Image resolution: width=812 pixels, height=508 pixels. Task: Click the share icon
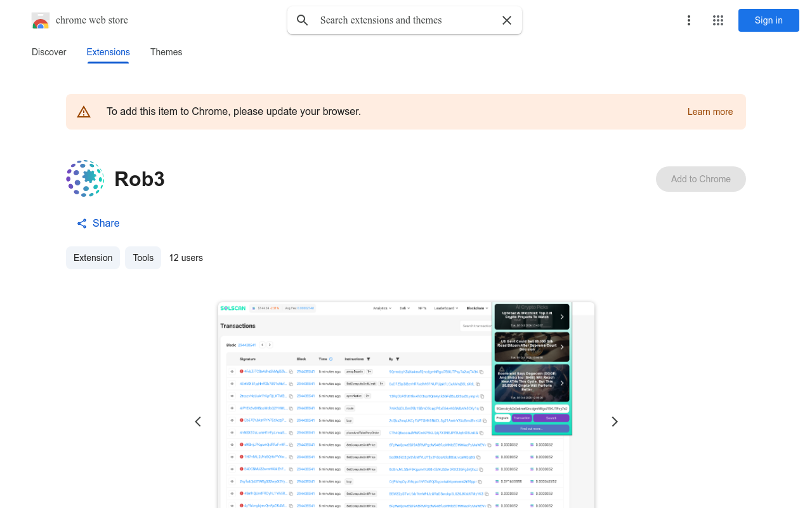point(82,224)
